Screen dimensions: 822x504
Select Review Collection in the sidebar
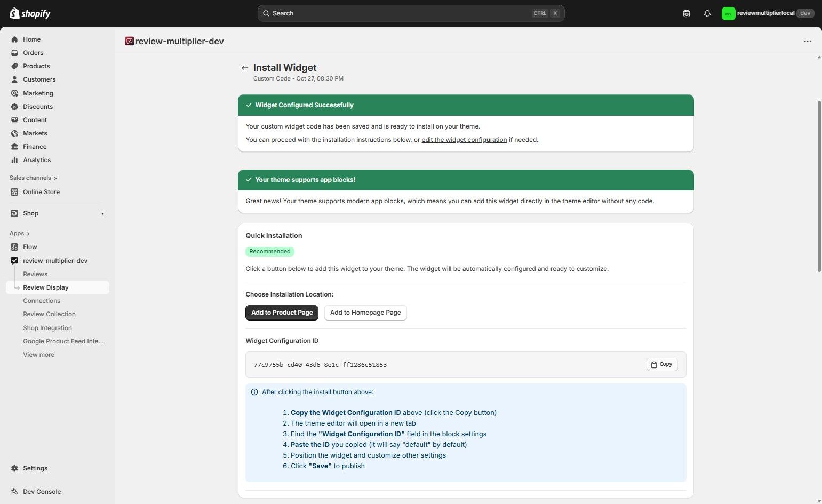click(x=49, y=314)
